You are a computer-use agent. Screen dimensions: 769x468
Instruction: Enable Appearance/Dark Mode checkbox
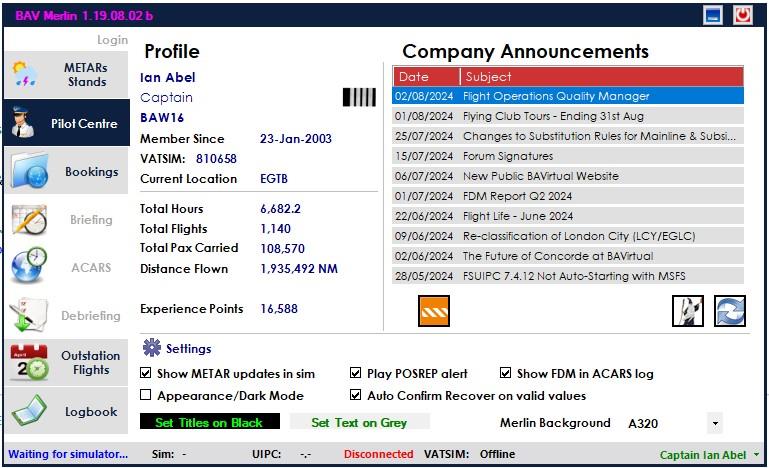click(146, 395)
